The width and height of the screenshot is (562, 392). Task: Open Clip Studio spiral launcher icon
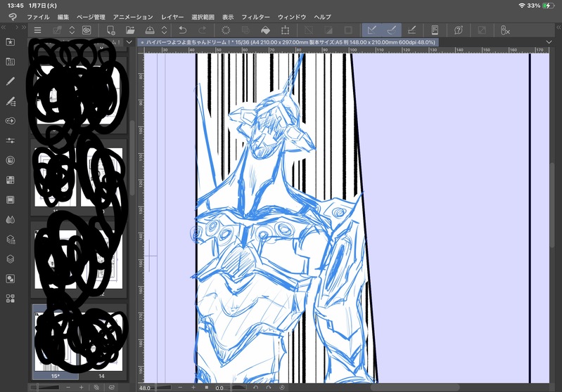87,30
